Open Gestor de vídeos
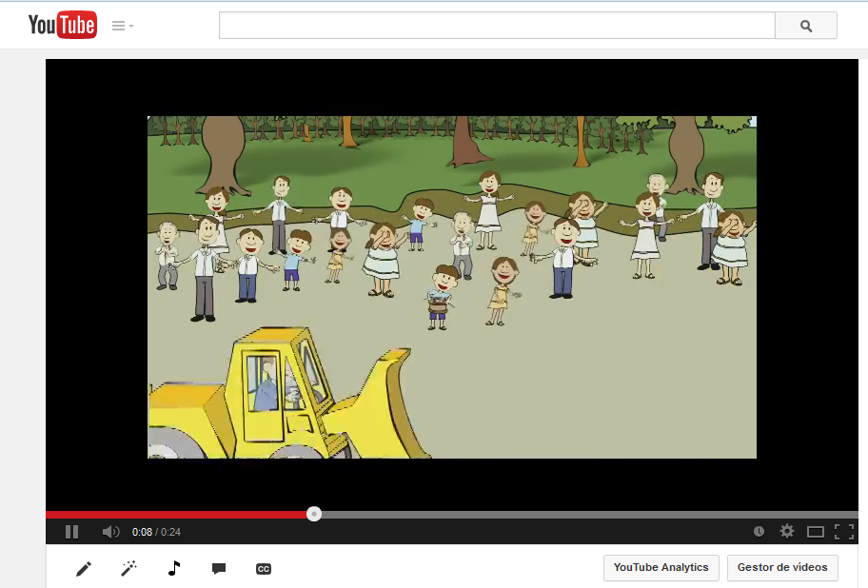Viewport: 868px width, 588px height. pyautogui.click(x=782, y=567)
